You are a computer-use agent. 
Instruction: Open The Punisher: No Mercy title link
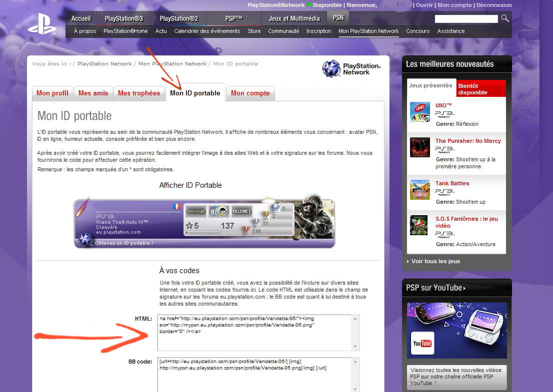[x=468, y=141]
